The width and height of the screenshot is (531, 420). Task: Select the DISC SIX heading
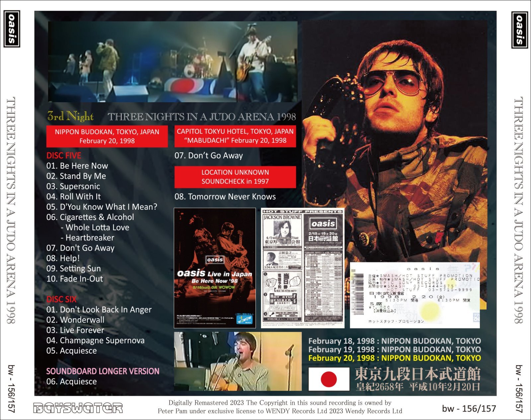[61, 299]
